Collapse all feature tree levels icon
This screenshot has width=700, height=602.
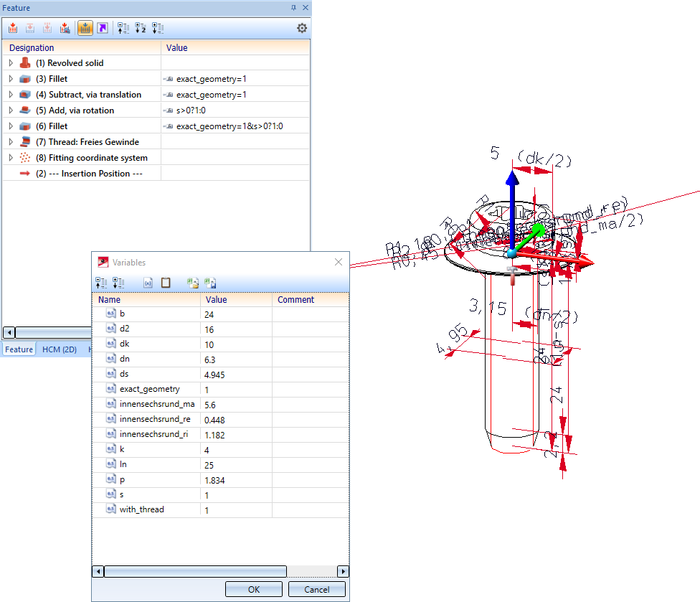[x=123, y=28]
